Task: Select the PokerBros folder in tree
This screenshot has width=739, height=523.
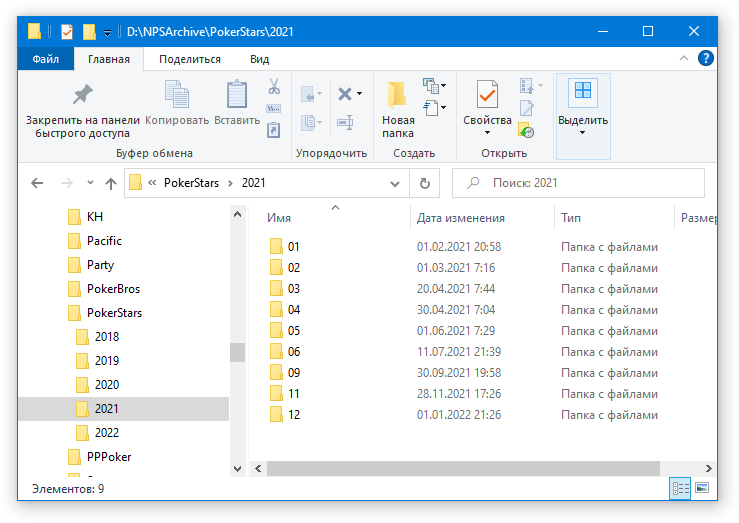Action: (114, 289)
